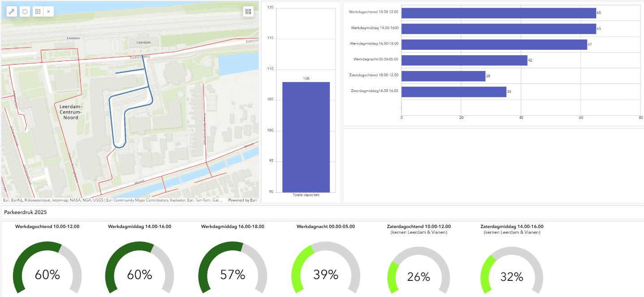The height and width of the screenshot is (297, 644).
Task: Click the Totale capaciteit bar showing 108
Action: pos(306,137)
